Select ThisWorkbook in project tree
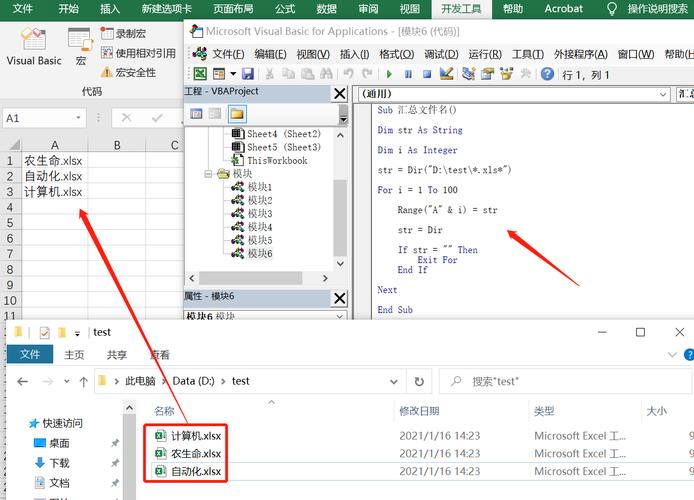 277,160
